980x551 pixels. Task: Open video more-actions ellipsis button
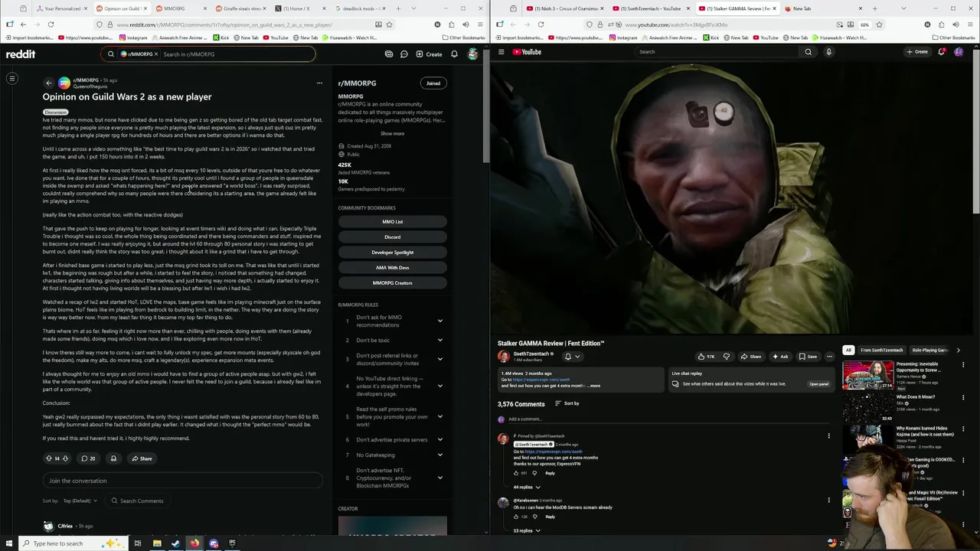pyautogui.click(x=829, y=357)
